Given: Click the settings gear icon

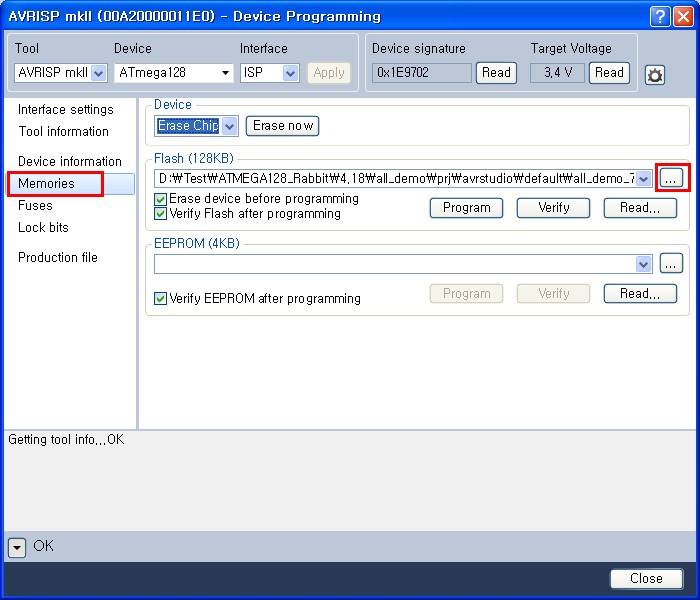Looking at the screenshot, I should 655,75.
